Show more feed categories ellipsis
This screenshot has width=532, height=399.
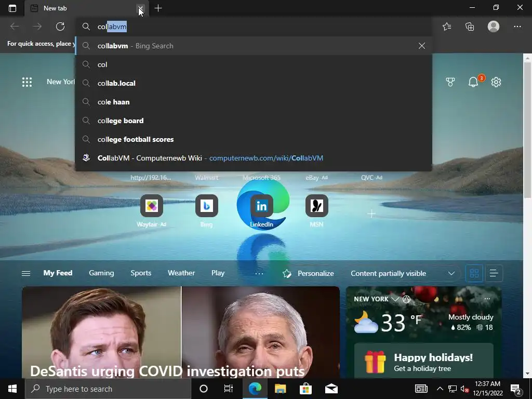(x=259, y=273)
